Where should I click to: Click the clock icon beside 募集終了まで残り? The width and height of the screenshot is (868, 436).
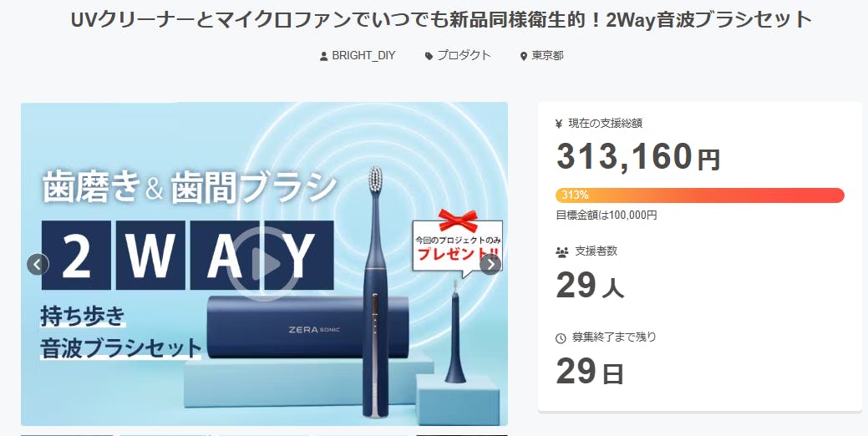[561, 337]
